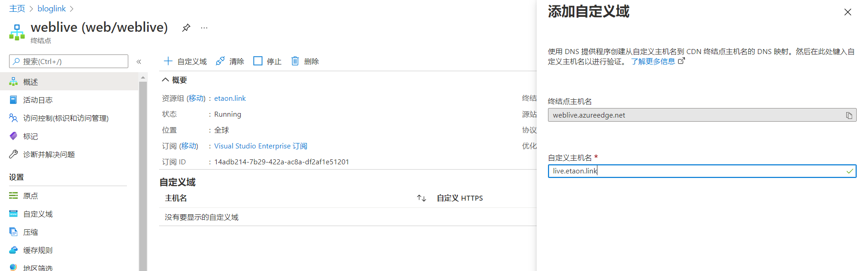Click the purple 标记 tag icon
The width and height of the screenshot is (868, 271).
pyautogui.click(x=14, y=136)
